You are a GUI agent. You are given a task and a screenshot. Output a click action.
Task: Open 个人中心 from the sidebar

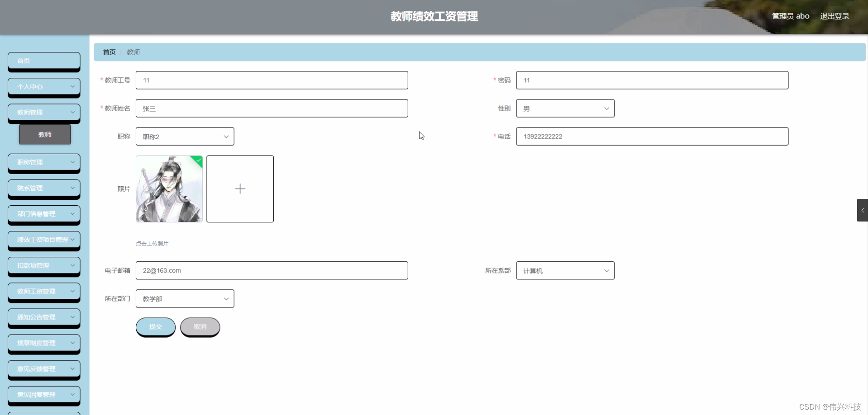click(43, 86)
